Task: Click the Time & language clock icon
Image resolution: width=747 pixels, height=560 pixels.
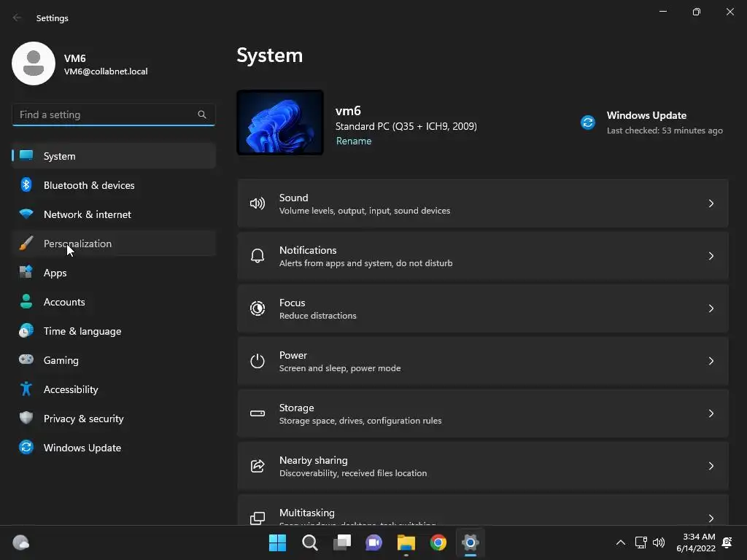Action: (x=26, y=330)
